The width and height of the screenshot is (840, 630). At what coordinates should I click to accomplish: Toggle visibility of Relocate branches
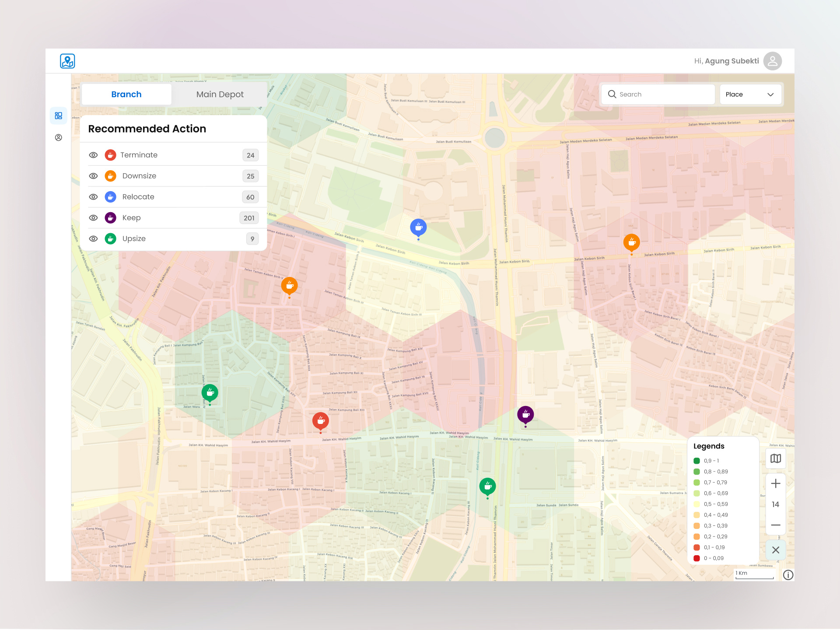[x=93, y=197]
